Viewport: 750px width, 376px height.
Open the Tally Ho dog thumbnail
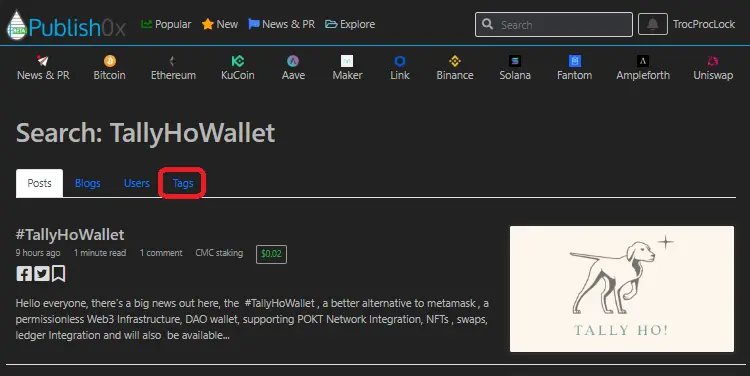click(622, 289)
